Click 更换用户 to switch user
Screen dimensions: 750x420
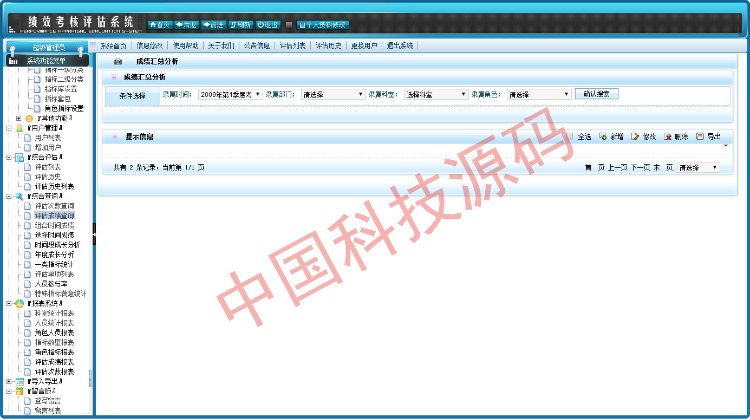tap(364, 46)
